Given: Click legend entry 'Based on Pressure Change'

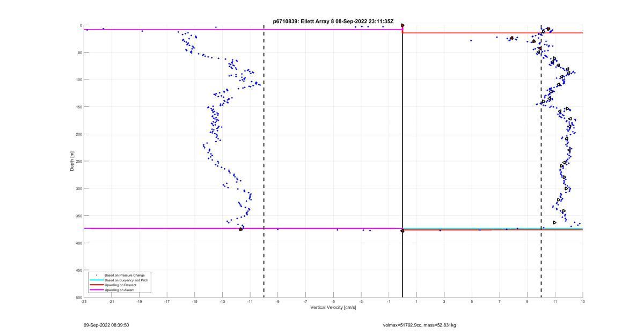Looking at the screenshot, I should [125, 275].
